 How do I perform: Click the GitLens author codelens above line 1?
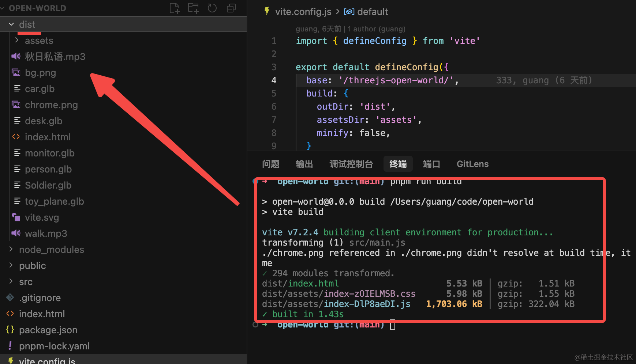pos(351,29)
